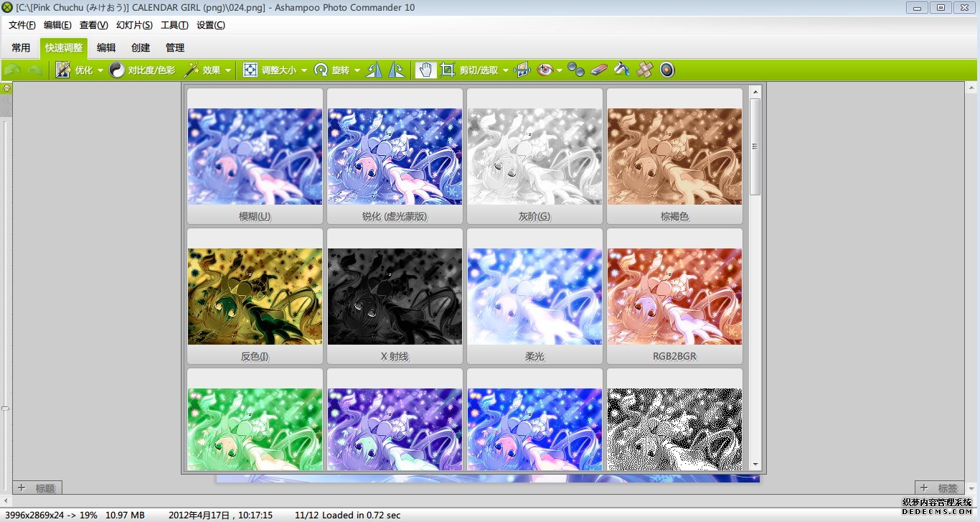Select the black-white dithered effect thumbnail
The image size is (980, 522).
tap(674, 419)
